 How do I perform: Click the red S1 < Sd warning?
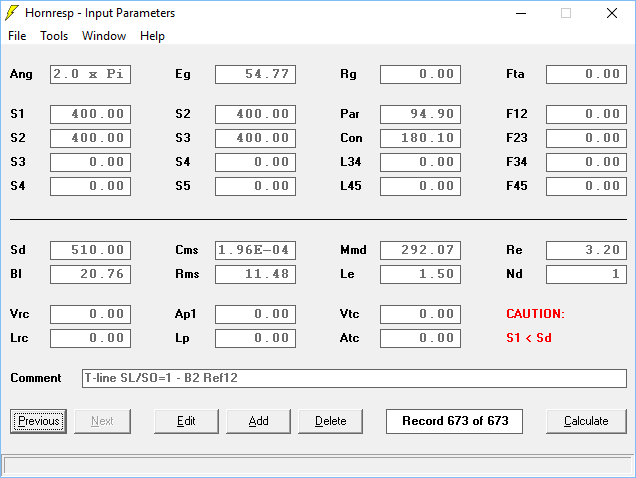tap(529, 338)
